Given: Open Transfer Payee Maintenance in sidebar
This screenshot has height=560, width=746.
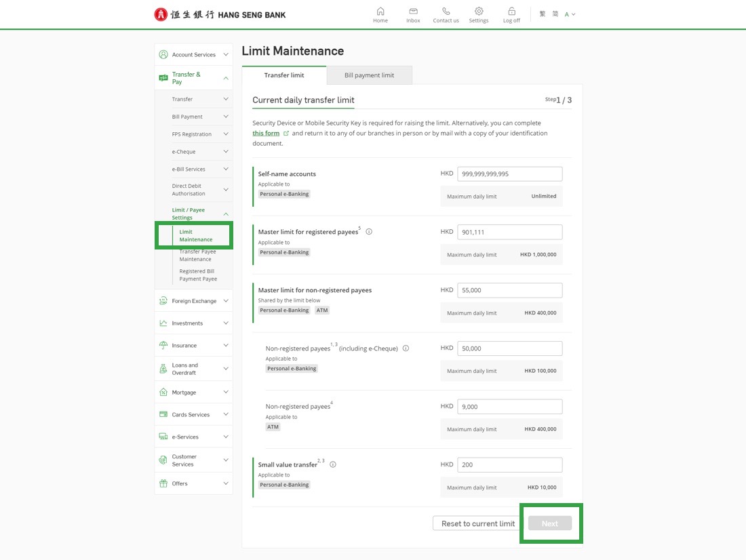Looking at the screenshot, I should [x=197, y=256].
